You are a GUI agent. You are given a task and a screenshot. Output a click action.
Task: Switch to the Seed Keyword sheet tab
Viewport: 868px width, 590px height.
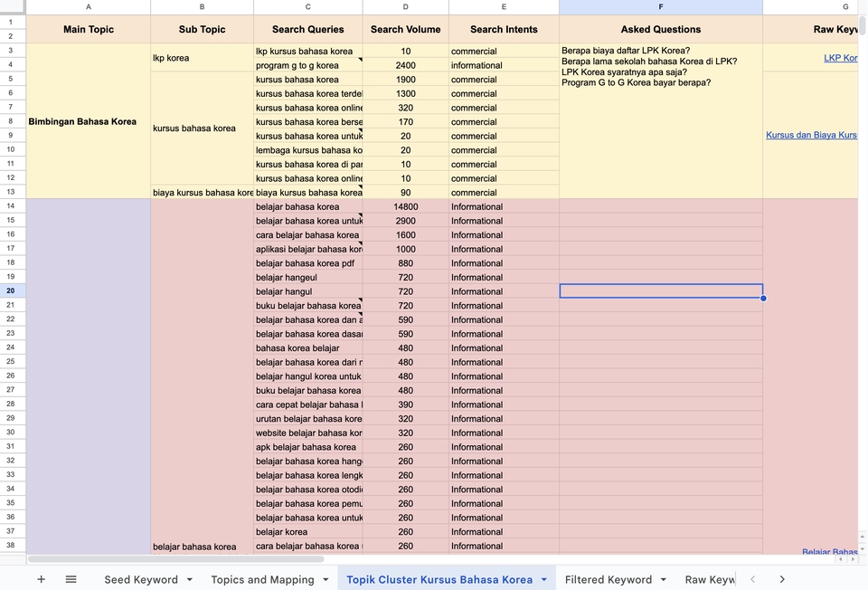click(x=141, y=579)
